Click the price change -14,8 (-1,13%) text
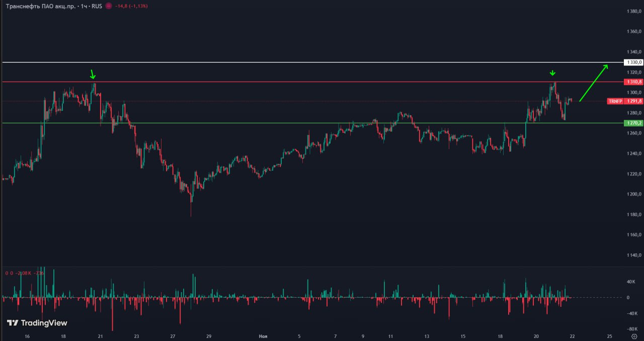The width and height of the screenshot is (644, 341). tap(131, 6)
